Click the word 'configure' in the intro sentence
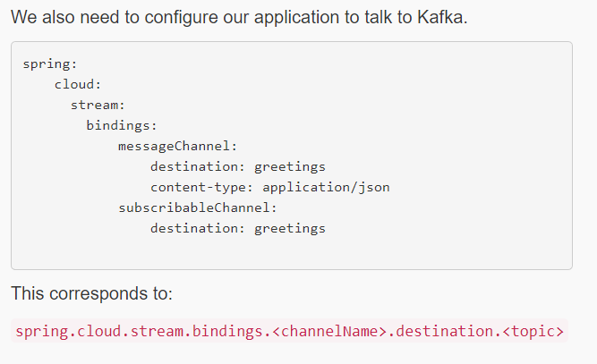Viewport: 597px width, 364px height. (181, 18)
